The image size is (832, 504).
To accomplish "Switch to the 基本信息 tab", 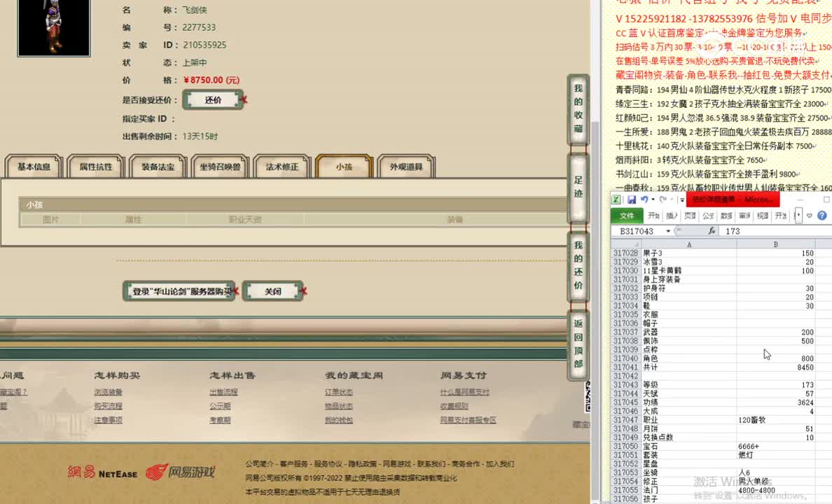I will (x=32, y=166).
